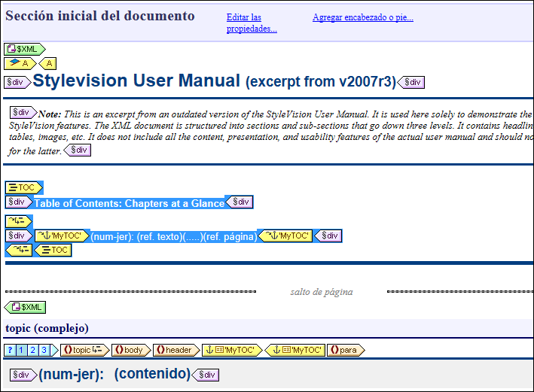Select the opening bookmark A tag
This screenshot has width=534, height=392.
pos(20,63)
